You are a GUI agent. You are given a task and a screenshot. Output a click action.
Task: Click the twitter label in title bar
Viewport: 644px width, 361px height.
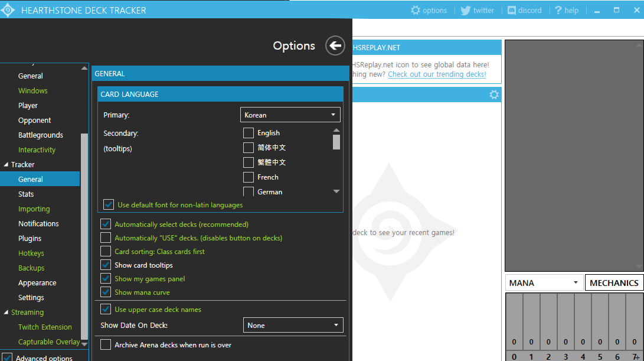pos(483,10)
